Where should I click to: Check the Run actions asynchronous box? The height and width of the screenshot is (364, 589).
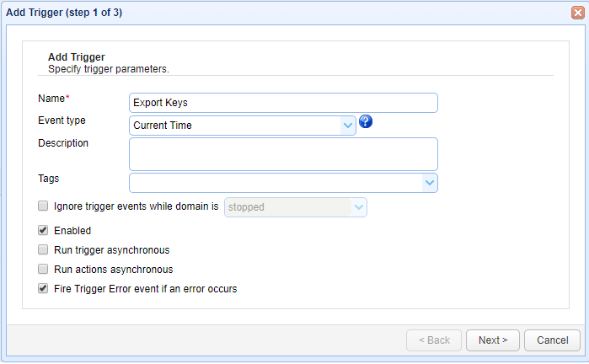click(43, 270)
